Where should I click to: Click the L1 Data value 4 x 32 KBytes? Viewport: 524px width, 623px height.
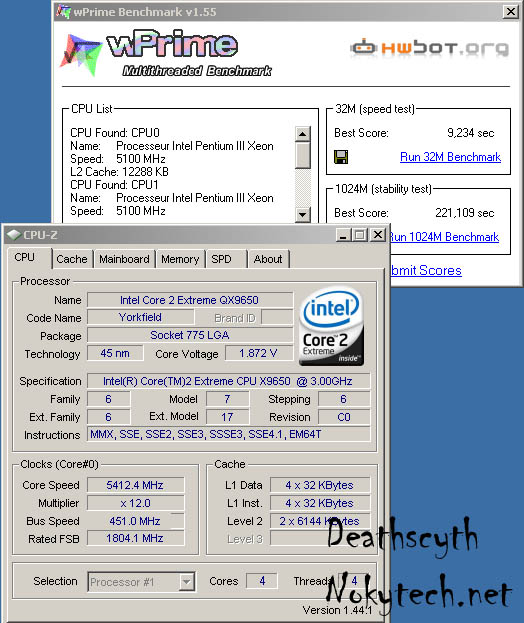pos(320,485)
